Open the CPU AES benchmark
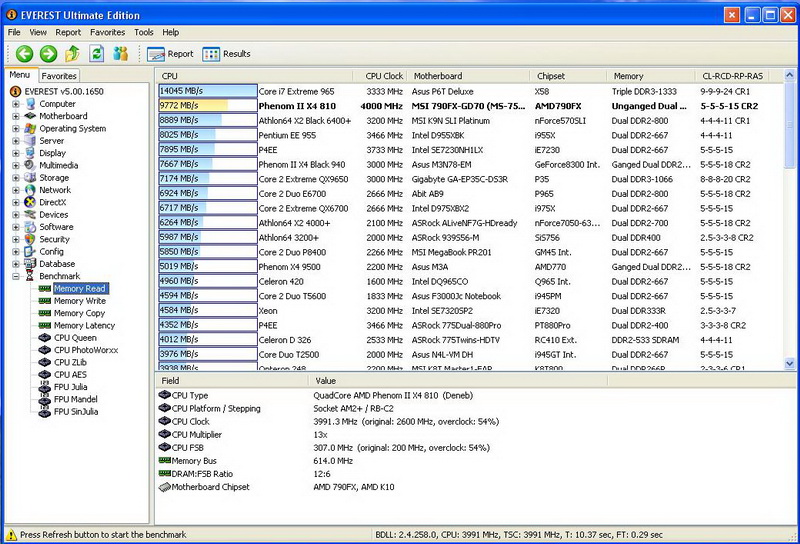The width and height of the screenshot is (800, 544). coord(70,375)
